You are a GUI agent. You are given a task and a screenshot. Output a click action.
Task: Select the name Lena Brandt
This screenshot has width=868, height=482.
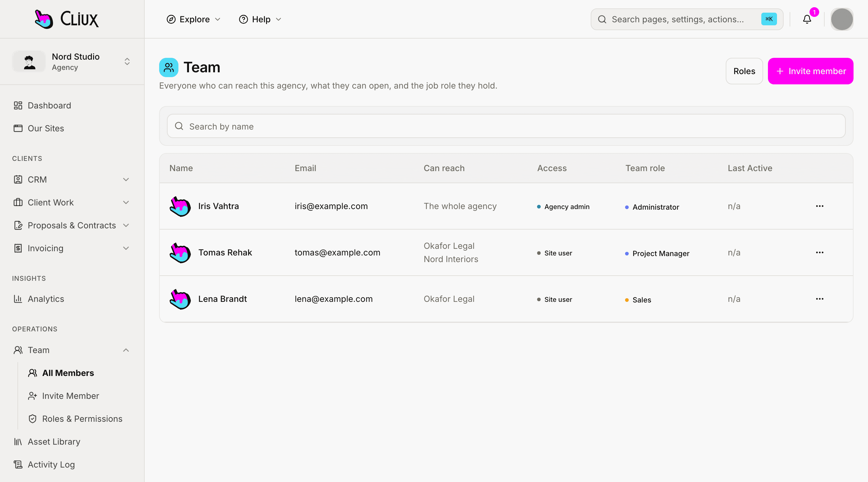click(x=222, y=299)
